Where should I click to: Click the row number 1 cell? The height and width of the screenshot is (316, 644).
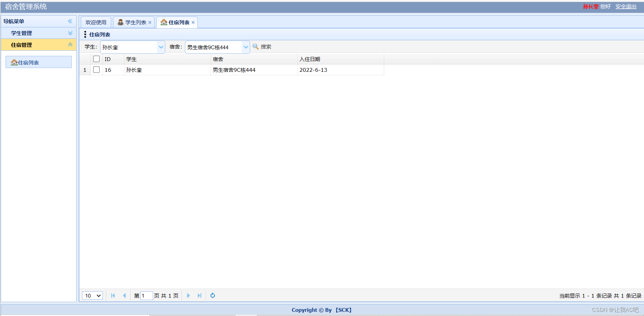pos(85,70)
